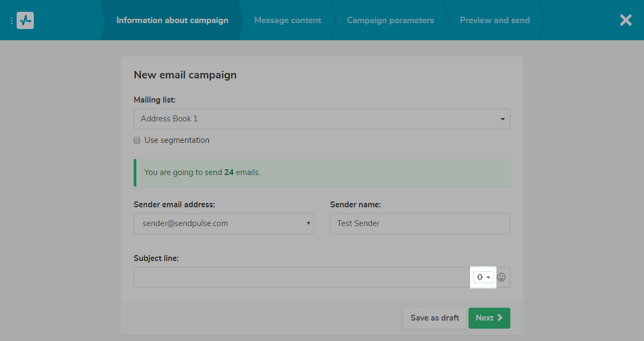
Task: Go to the Preview and send step
Action: (x=494, y=20)
